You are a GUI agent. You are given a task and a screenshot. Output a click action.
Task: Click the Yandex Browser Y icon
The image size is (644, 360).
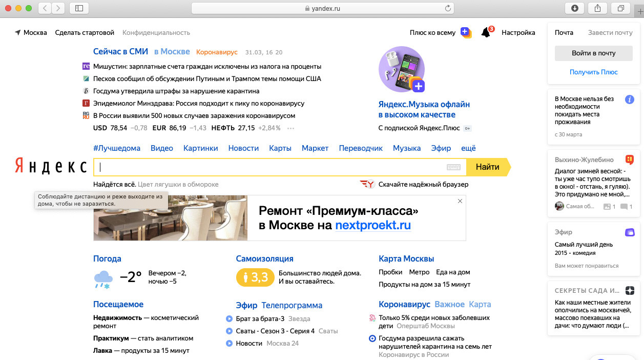coord(367,184)
